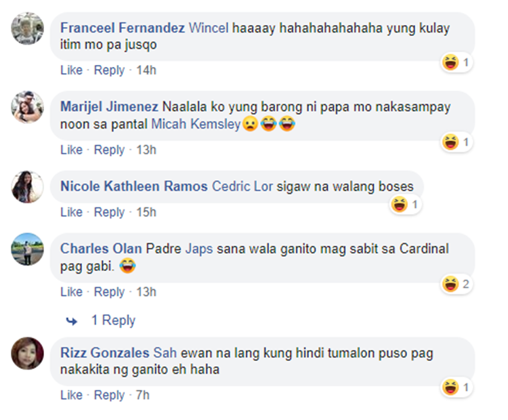The height and width of the screenshot is (420, 508).
Task: Open reactions on Nicole Kathleen Ramos's comment
Action: point(405,205)
